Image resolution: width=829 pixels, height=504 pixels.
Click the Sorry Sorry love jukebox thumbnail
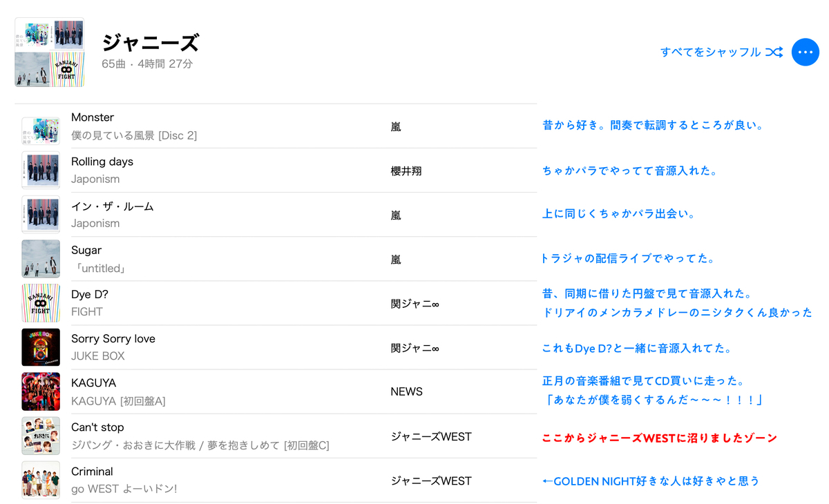(41, 347)
